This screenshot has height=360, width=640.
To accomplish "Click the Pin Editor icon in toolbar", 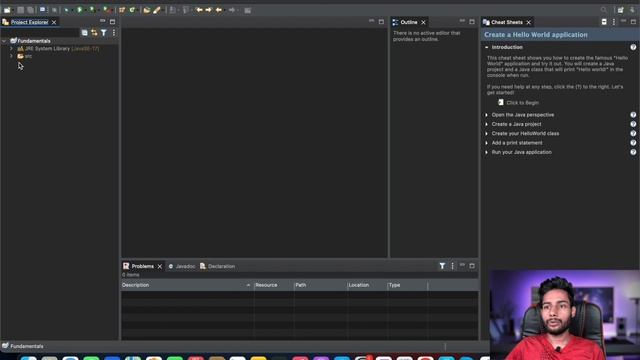I will pos(247,10).
